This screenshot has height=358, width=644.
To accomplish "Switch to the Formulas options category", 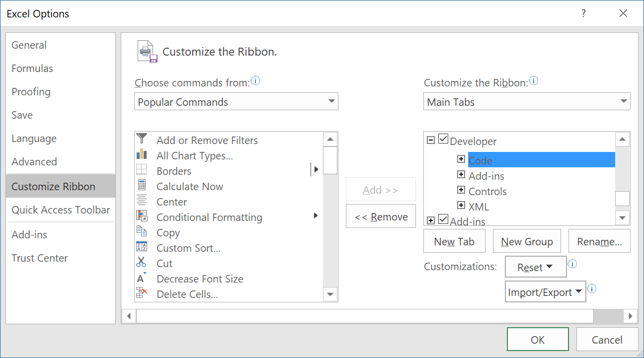I will click(x=32, y=69).
